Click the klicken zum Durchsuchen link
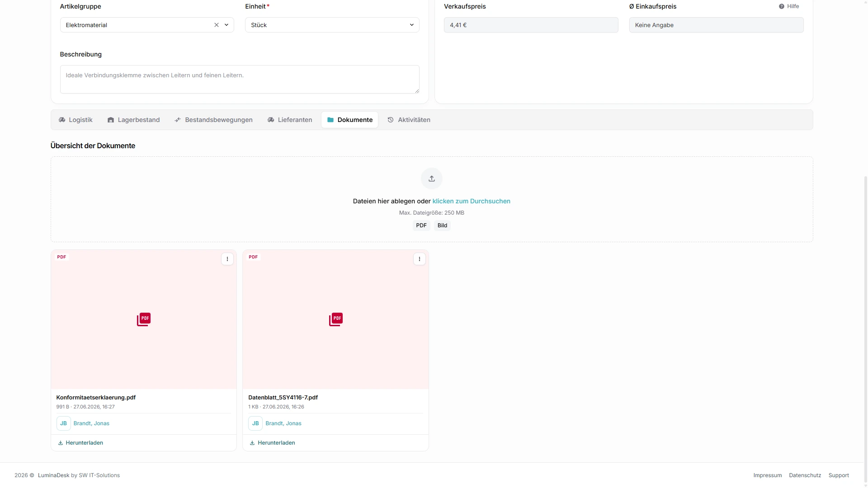This screenshot has height=488, width=868. (471, 201)
